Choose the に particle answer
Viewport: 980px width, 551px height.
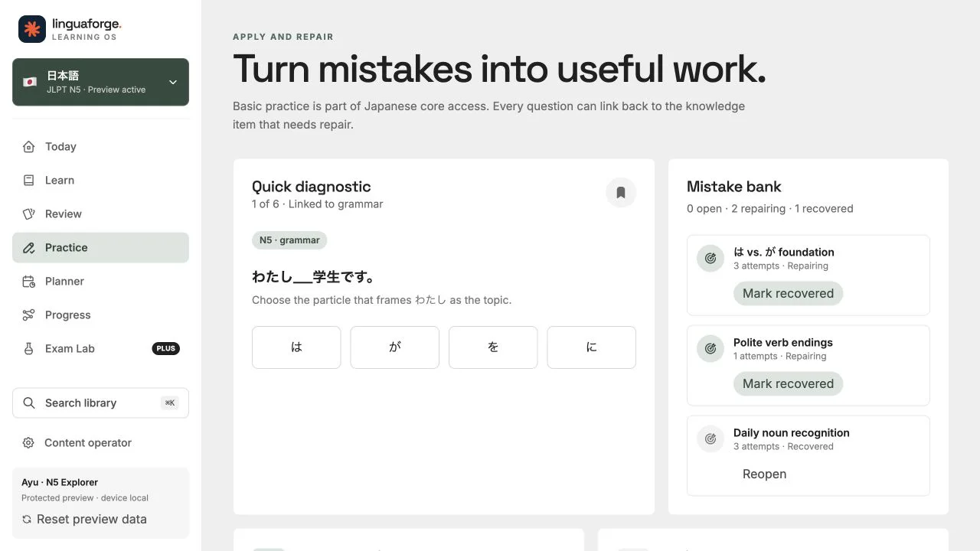[592, 347]
